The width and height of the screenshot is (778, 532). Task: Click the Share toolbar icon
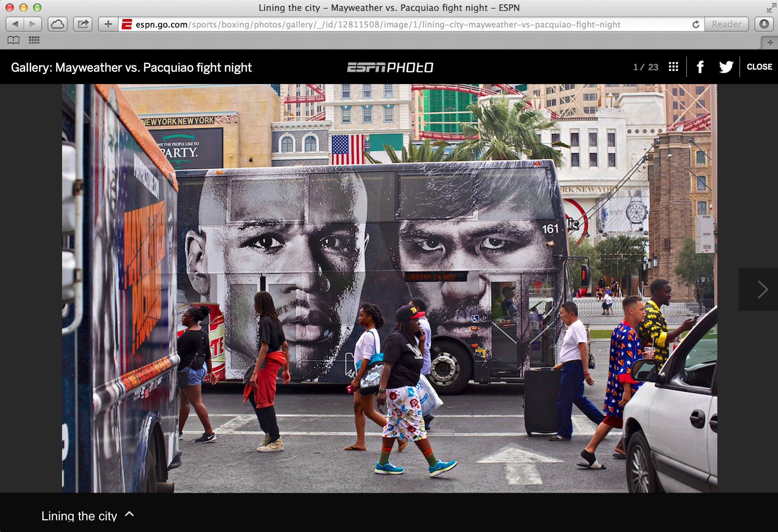point(83,24)
